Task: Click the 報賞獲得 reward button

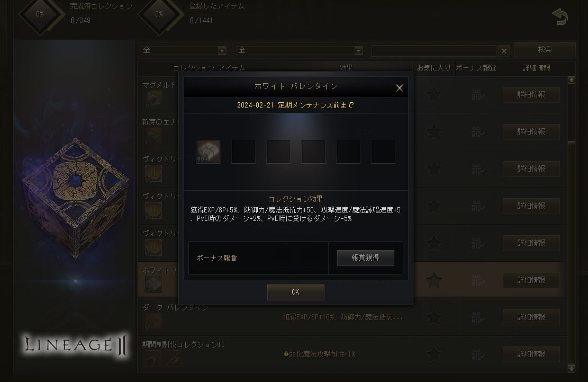Action: [366, 258]
